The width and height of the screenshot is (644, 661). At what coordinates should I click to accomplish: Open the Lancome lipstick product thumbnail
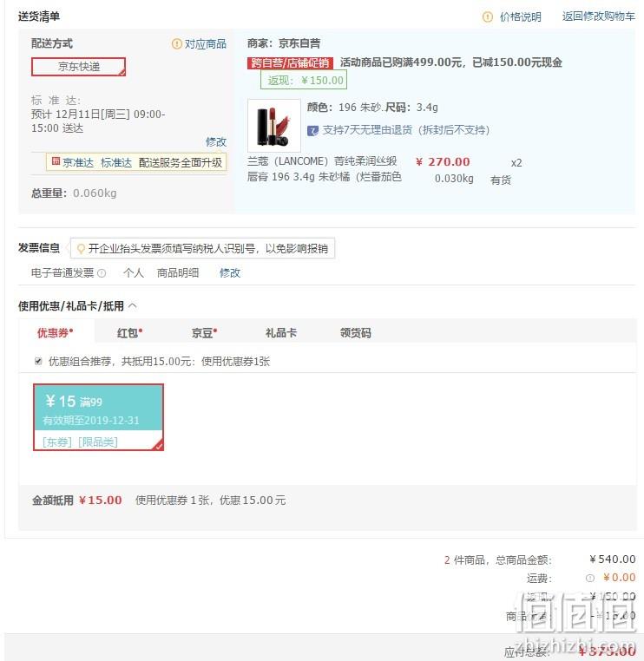274,125
